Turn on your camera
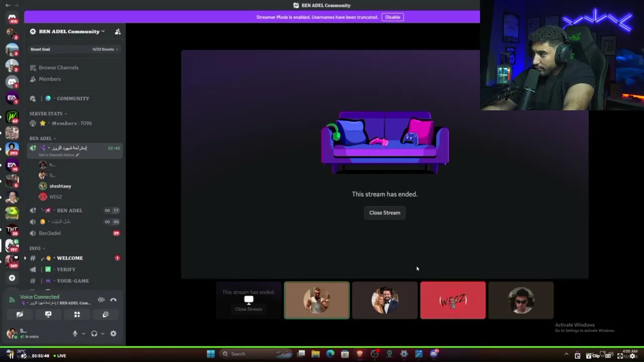 click(x=20, y=314)
